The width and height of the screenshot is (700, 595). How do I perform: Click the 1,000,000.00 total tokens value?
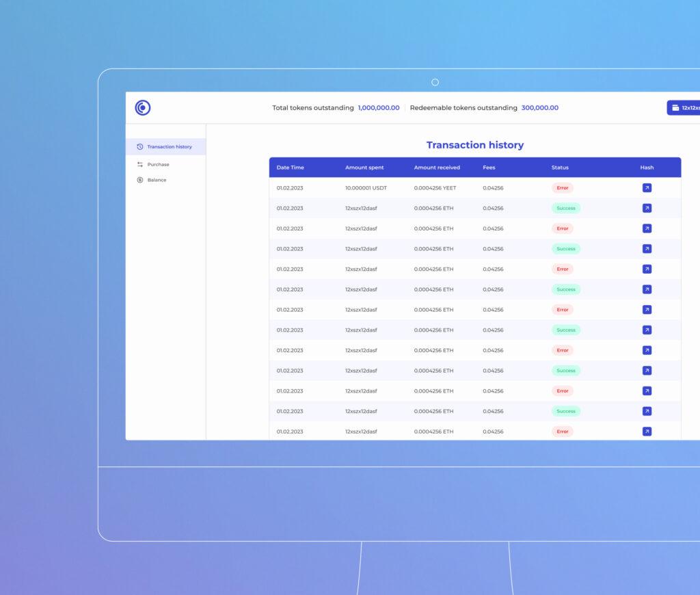click(x=377, y=107)
